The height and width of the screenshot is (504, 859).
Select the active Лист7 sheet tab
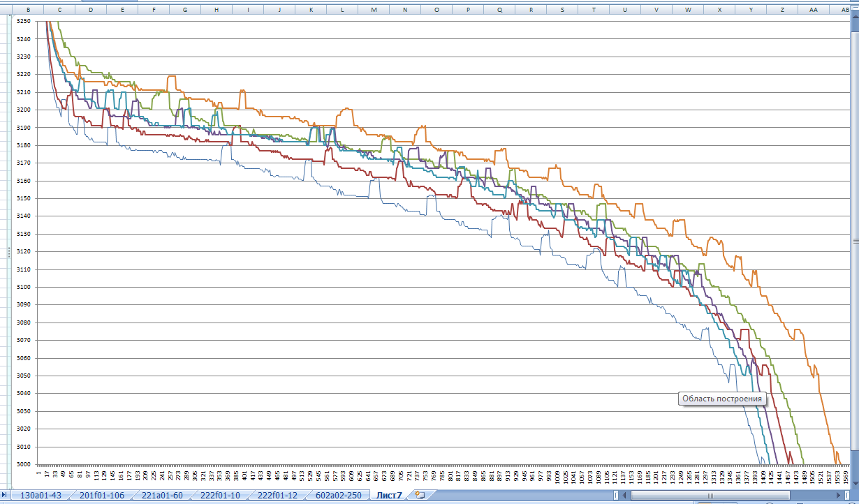[x=389, y=496]
